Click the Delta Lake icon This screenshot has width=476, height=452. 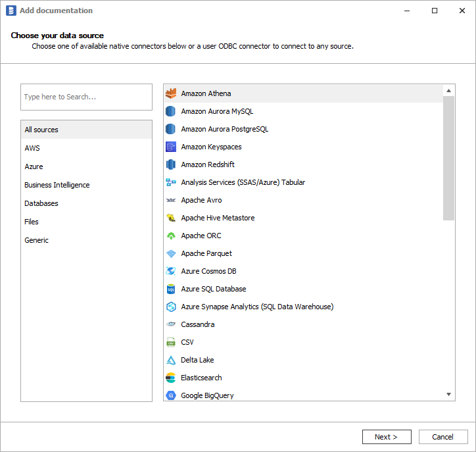(171, 360)
